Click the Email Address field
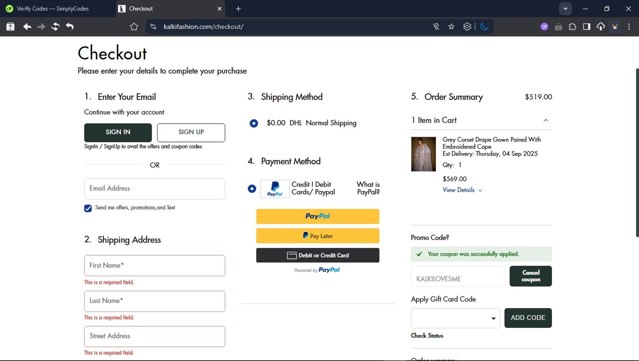Viewport: 639px width, 361px height. click(x=154, y=189)
